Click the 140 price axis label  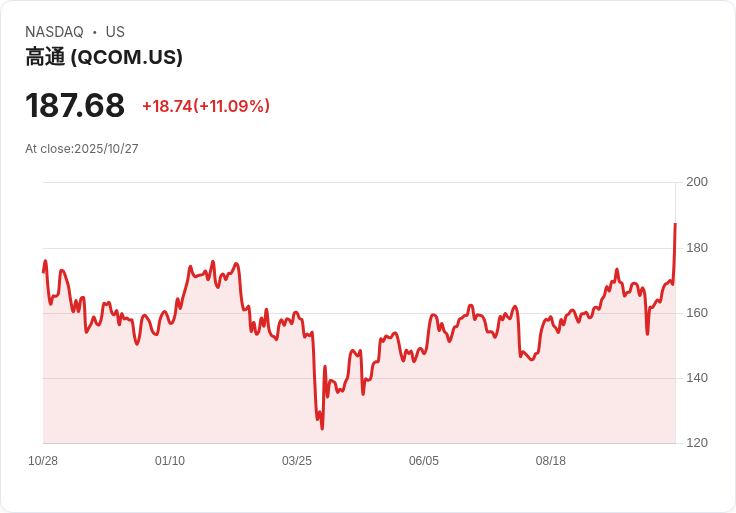697,378
